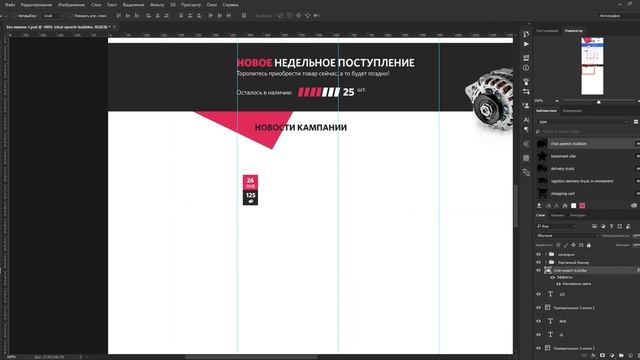This screenshot has height=360, width=640.
Task: Select the chat-speech-bubbles layer in Layers
Action: point(588,270)
